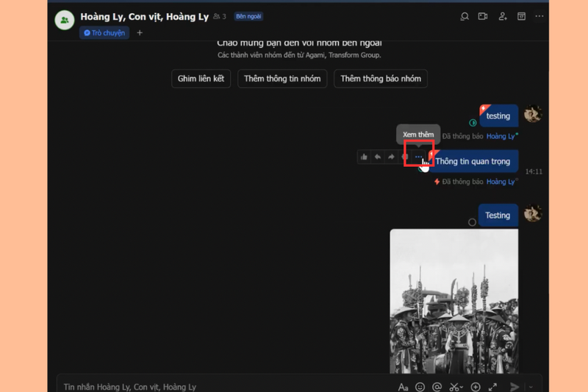Screen dimensions: 588x392
Task: Click the 14:11 timestamp
Action: point(534,172)
